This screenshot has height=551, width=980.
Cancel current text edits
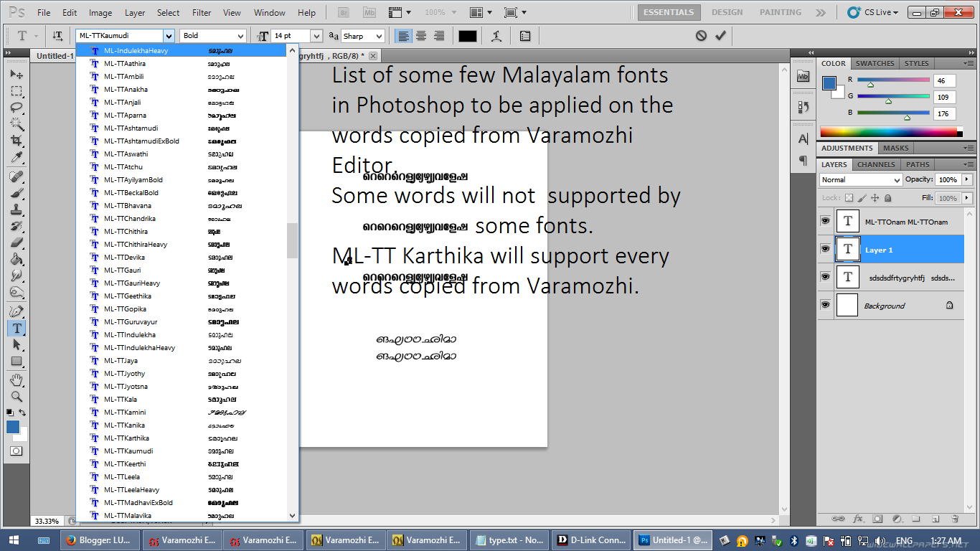coord(701,35)
